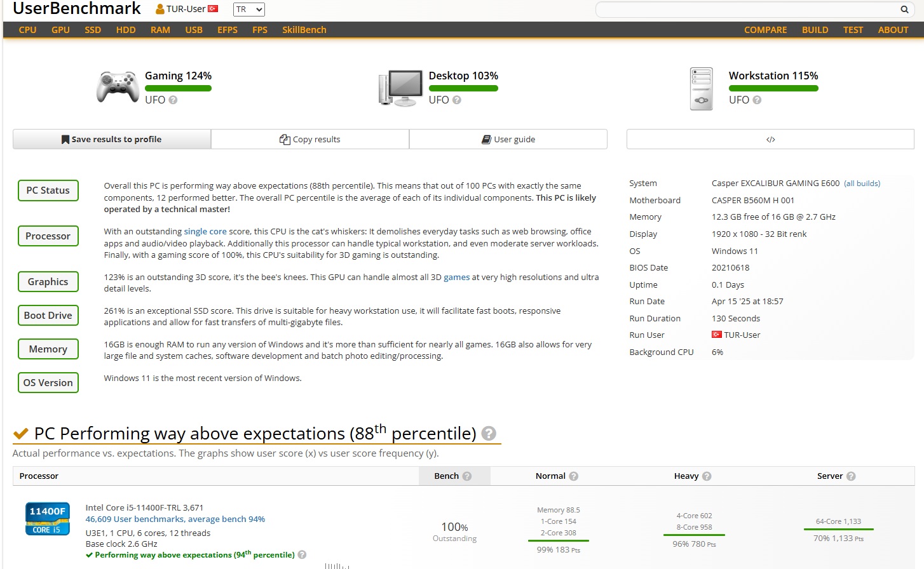
Task: Open the TR country dropdown
Action: [248, 10]
